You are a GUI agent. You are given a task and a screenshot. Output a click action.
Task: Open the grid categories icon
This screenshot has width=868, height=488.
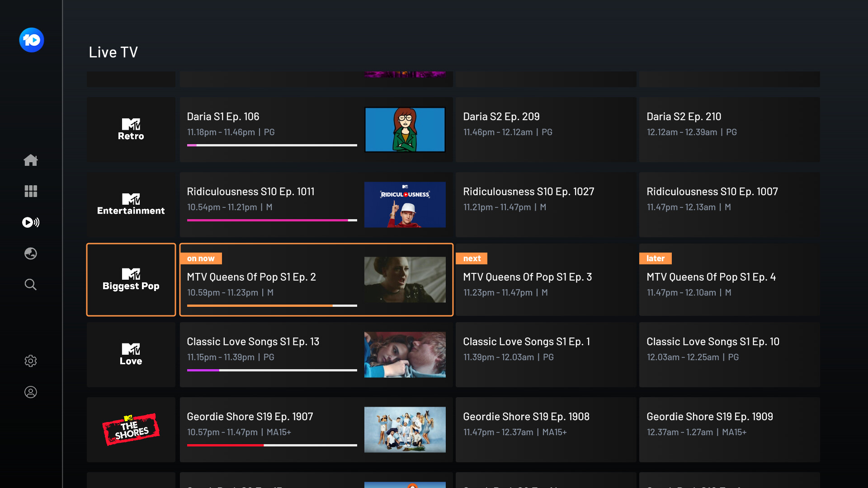31,191
